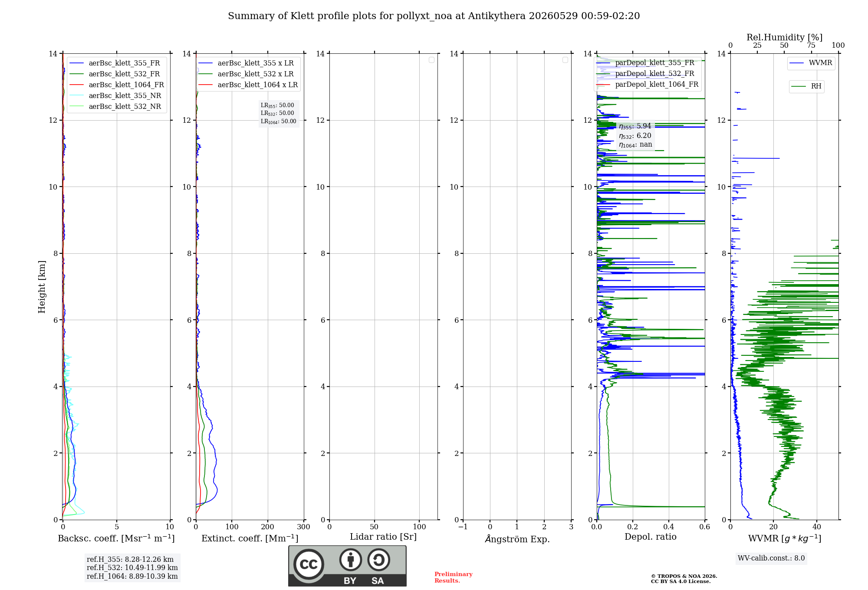The height and width of the screenshot is (590, 868).
Task: Select legend entry aerBsc_klett_532_FR
Action: point(124,74)
